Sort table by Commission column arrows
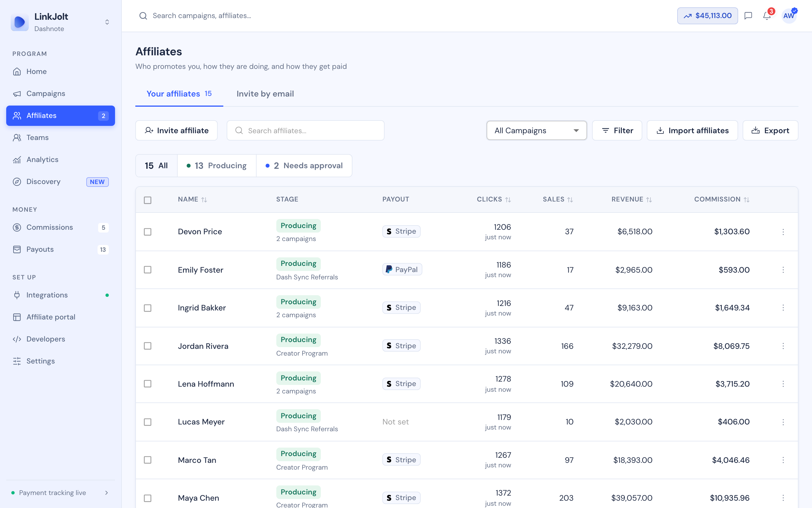The width and height of the screenshot is (812, 508). [747, 200]
